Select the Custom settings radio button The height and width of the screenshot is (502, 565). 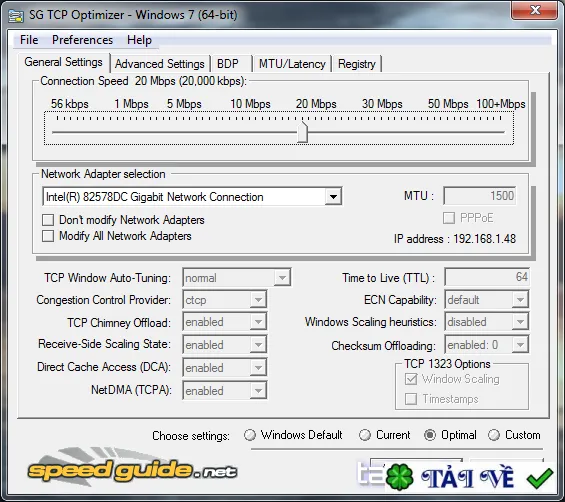494,435
